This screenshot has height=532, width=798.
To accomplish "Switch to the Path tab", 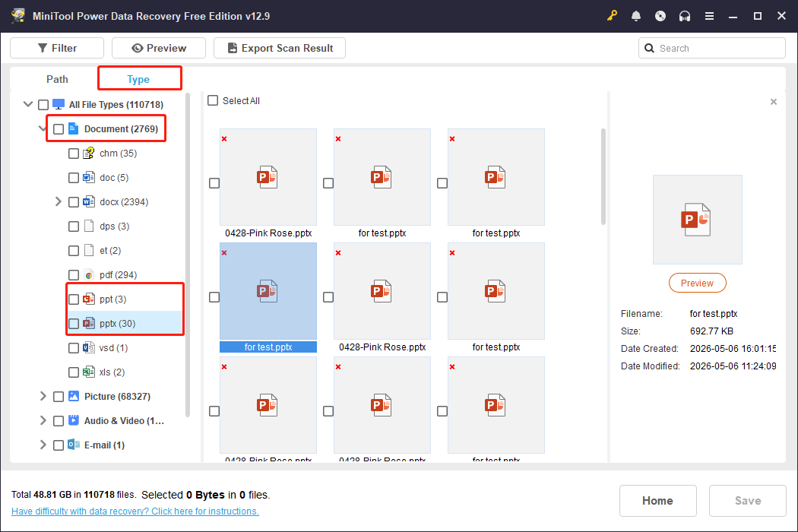I will 57,79.
